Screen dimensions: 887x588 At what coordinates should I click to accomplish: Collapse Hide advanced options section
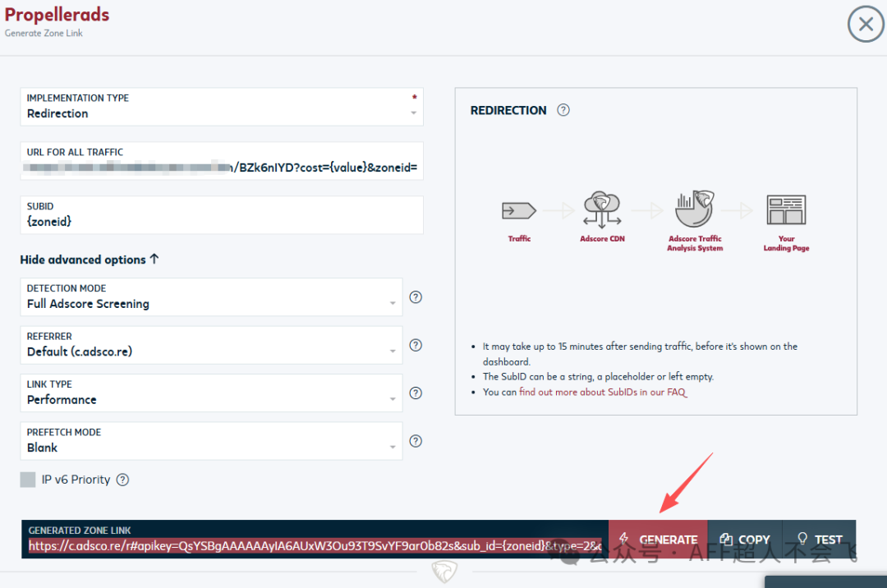click(x=90, y=260)
